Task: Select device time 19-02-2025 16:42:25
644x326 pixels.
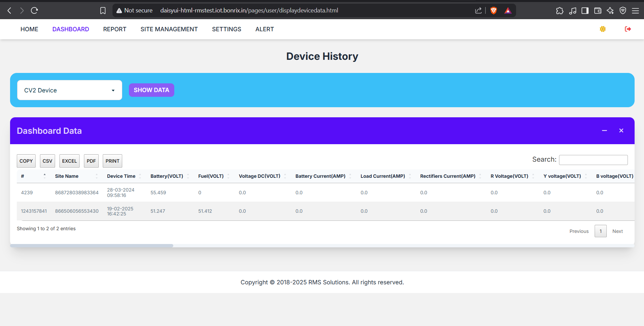Action: point(120,211)
